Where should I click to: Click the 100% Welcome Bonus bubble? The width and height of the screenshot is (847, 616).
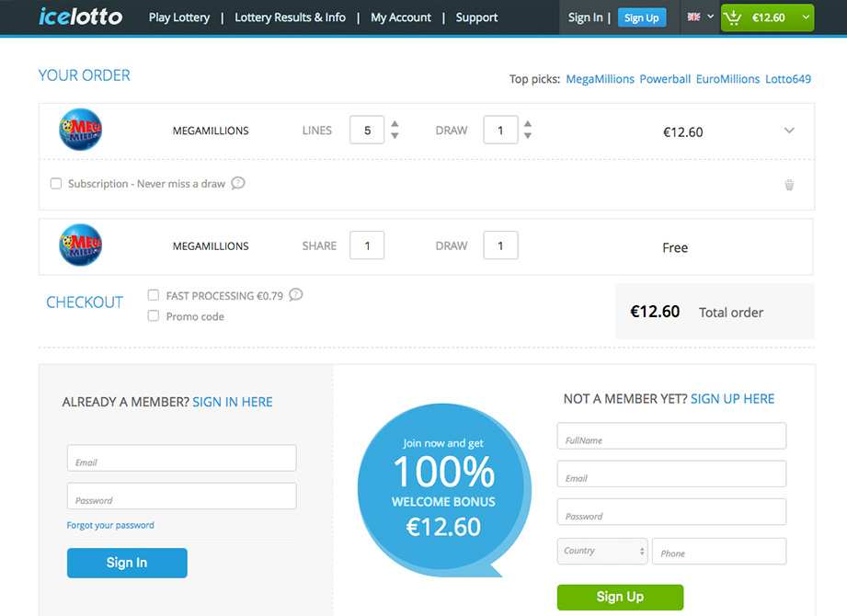444,490
